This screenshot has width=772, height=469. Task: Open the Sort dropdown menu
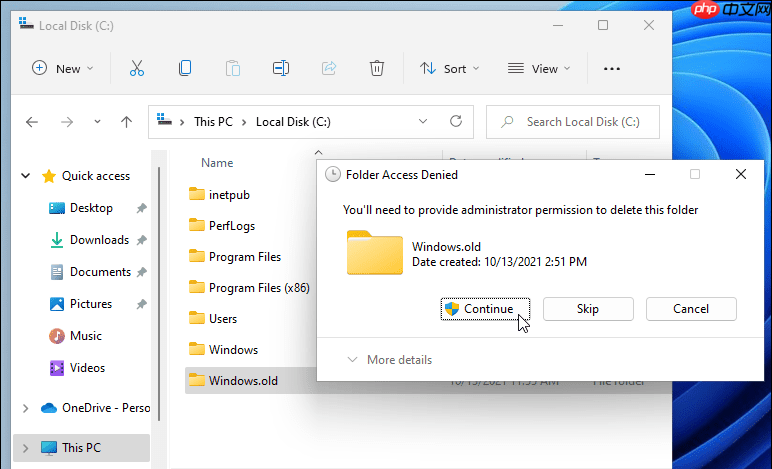tap(449, 68)
